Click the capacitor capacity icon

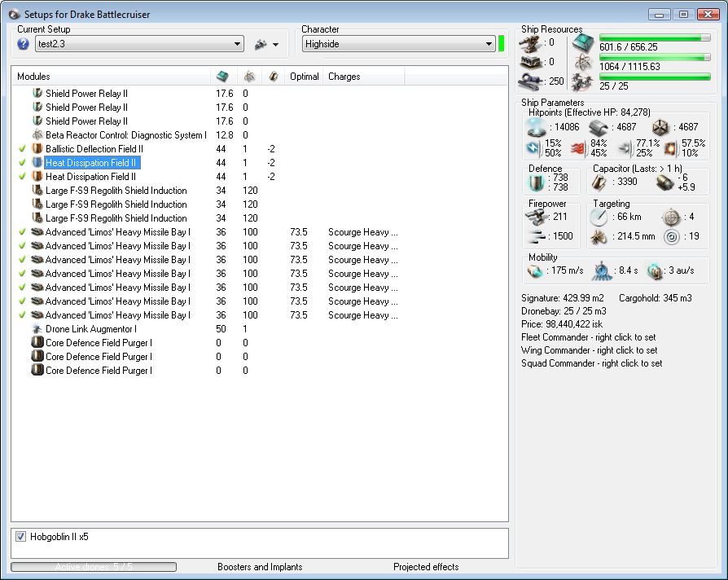(599, 182)
